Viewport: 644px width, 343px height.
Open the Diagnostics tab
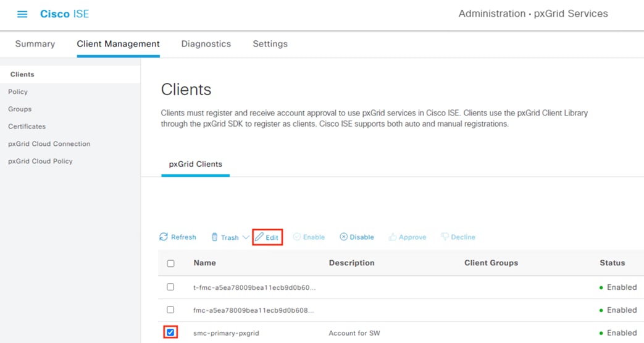coord(206,44)
